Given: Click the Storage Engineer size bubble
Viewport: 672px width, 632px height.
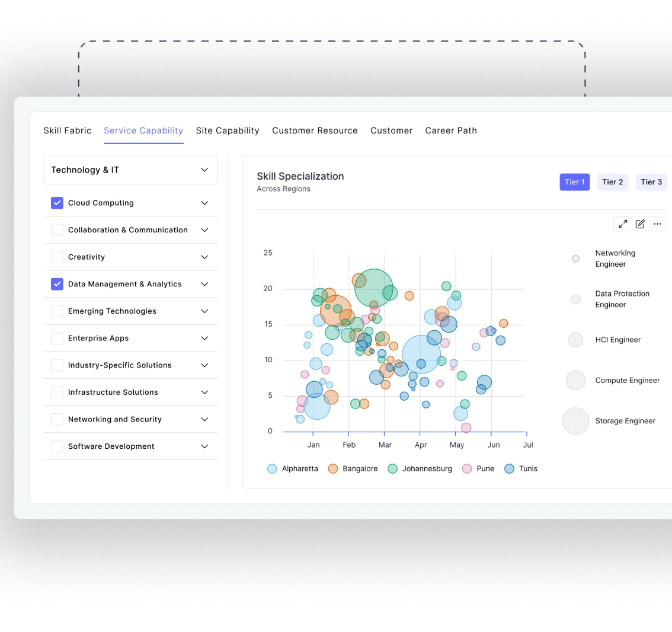Looking at the screenshot, I should [575, 420].
